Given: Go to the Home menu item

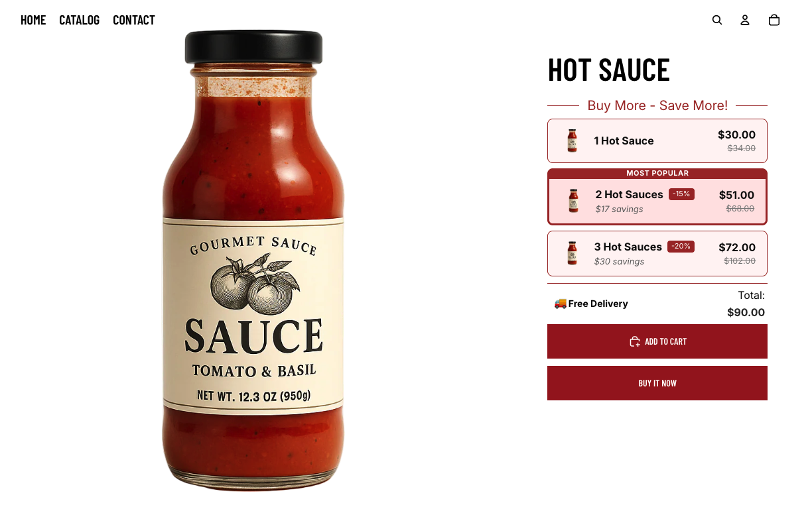Looking at the screenshot, I should [33, 20].
